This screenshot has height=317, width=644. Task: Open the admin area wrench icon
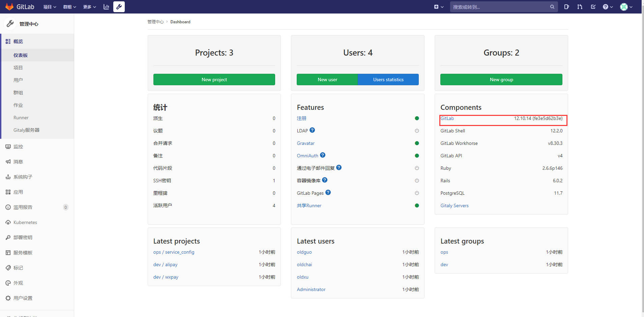pyautogui.click(x=119, y=7)
